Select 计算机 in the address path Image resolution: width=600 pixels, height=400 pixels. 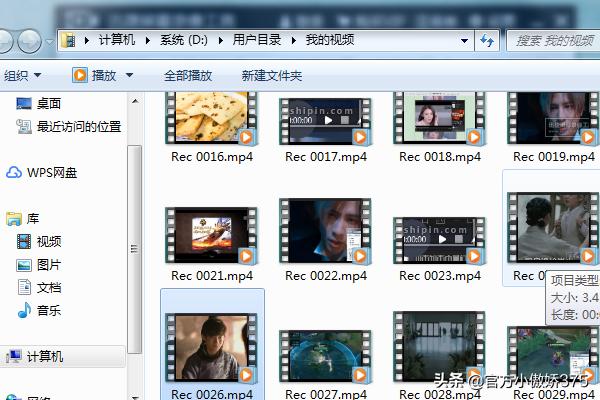pos(117,40)
